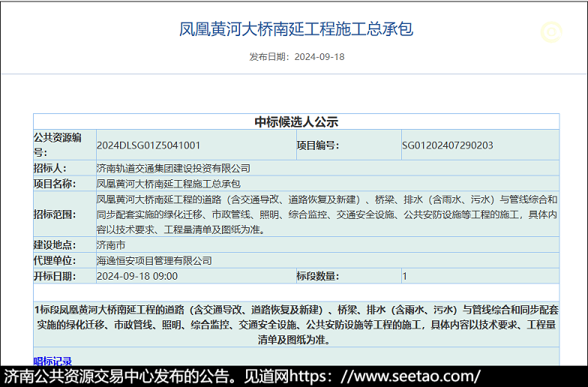Click the publish date 2024-09-18
This screenshot has width=588, height=387.
[x=319, y=57]
